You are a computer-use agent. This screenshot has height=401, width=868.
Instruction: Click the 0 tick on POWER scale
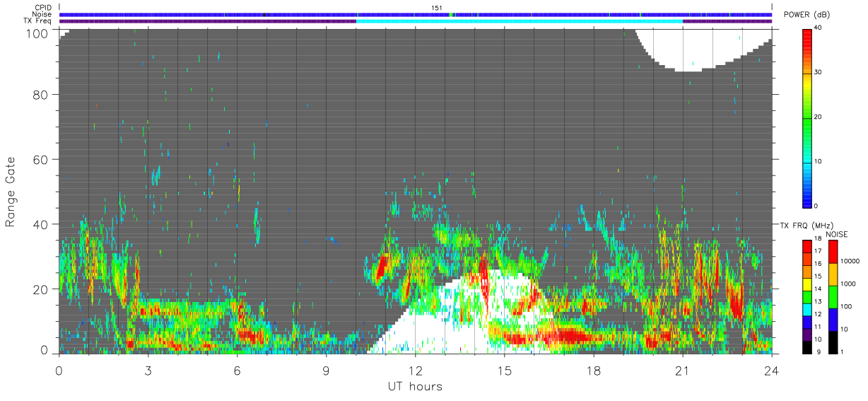817,206
